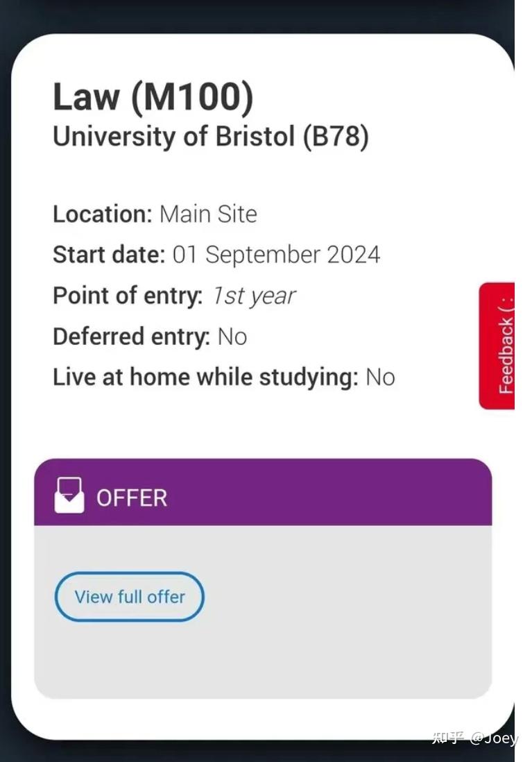Click Live at home while studying line
Screen dimensions: 532x762
(x=223, y=378)
